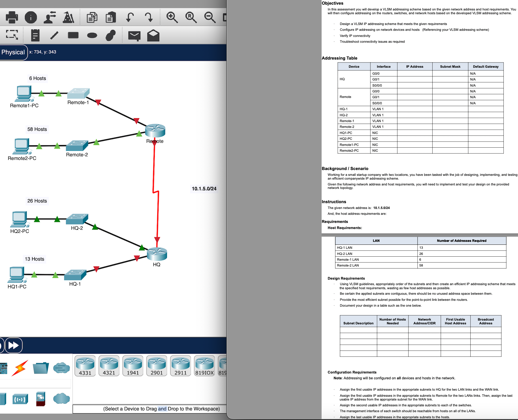518x420 pixels.
Task: Select the 1941 router model
Action: [x=133, y=366]
